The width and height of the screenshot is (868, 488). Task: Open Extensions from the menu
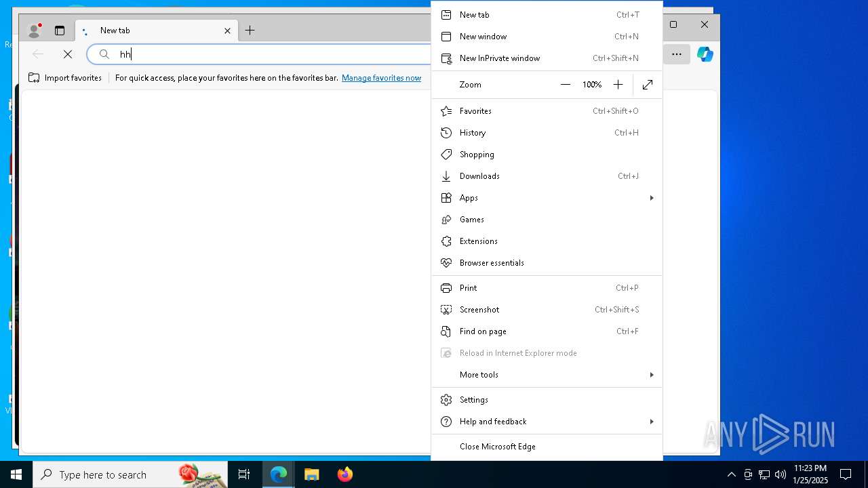tap(547, 241)
